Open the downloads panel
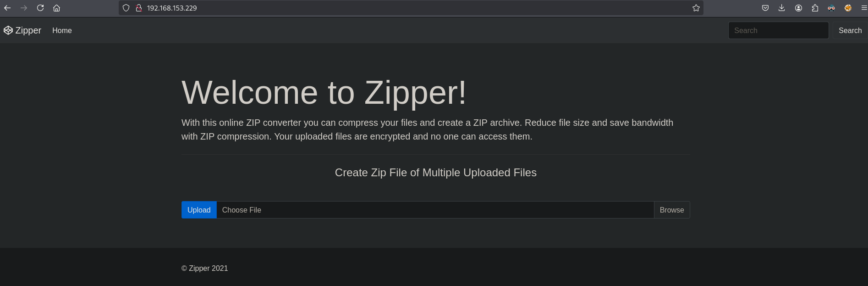The image size is (868, 286). 782,8
